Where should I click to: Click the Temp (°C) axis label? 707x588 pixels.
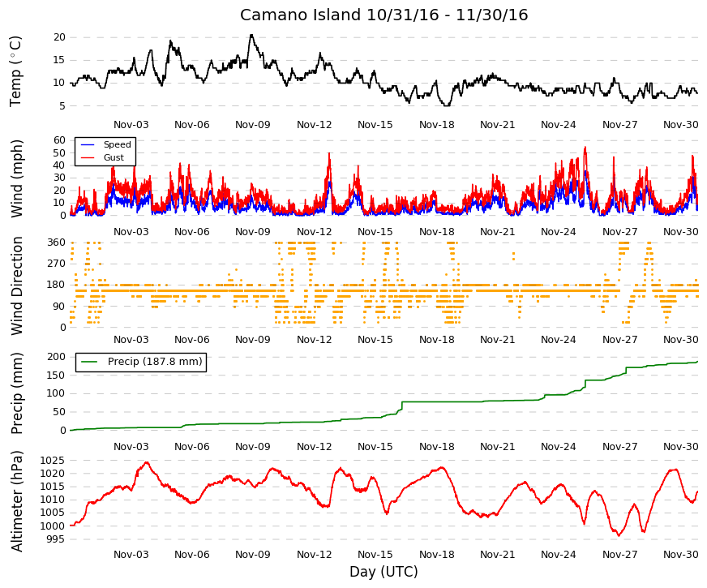coord(15,71)
